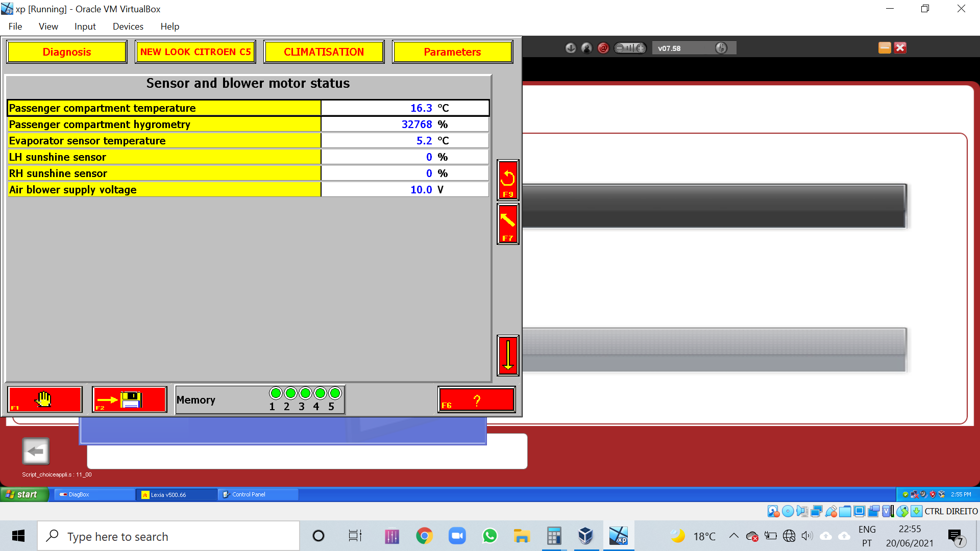Click the F2 save to floppy button
Image resolution: width=980 pixels, height=551 pixels.
pyautogui.click(x=130, y=399)
